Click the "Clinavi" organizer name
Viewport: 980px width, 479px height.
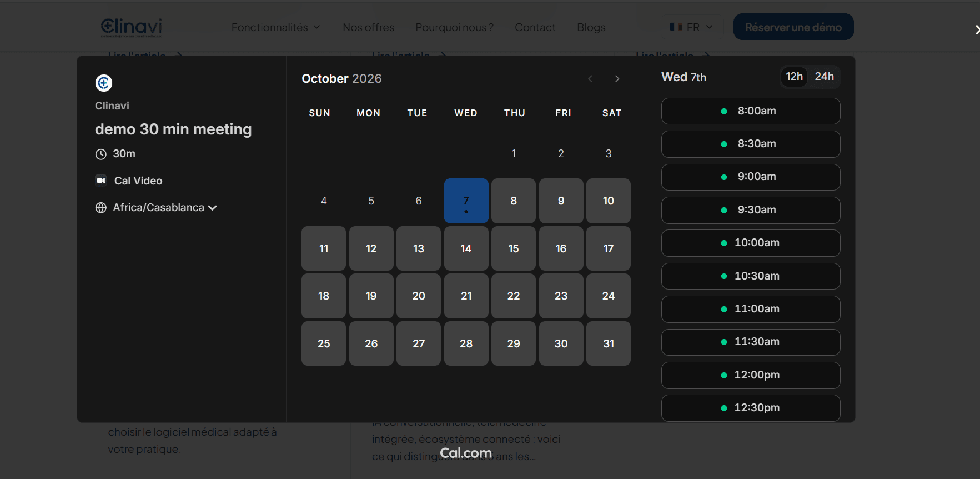click(112, 106)
